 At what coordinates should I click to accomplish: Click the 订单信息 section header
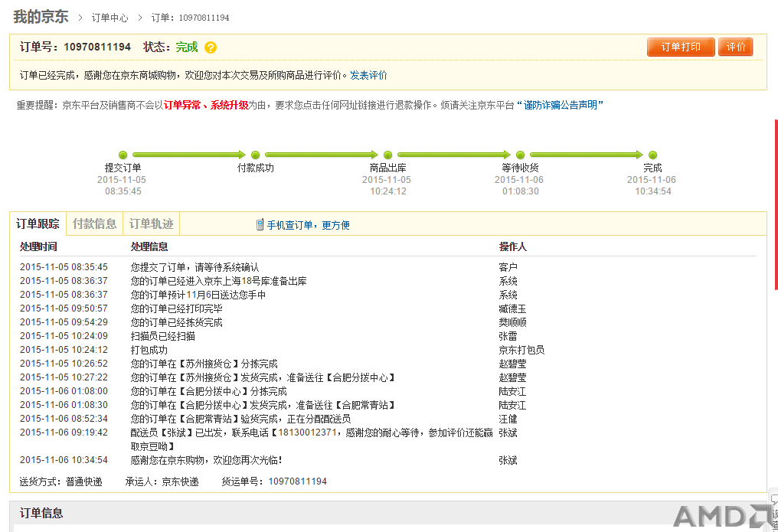click(x=41, y=513)
